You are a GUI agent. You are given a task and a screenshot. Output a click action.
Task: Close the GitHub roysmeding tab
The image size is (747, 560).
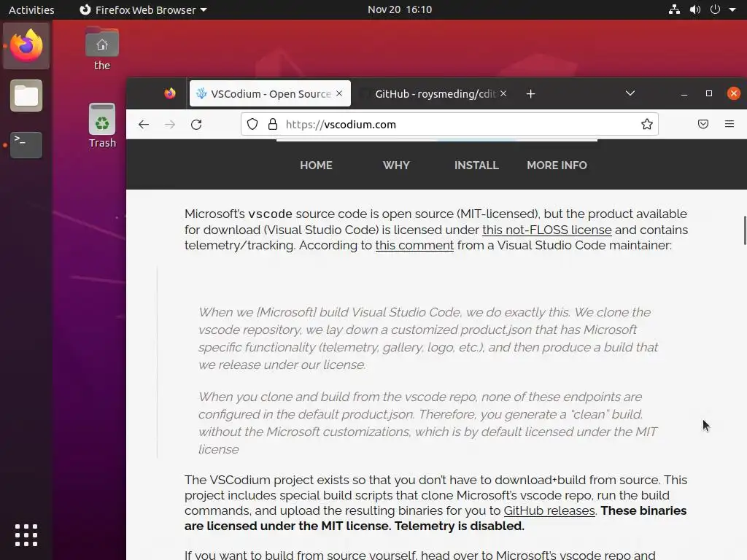(503, 93)
